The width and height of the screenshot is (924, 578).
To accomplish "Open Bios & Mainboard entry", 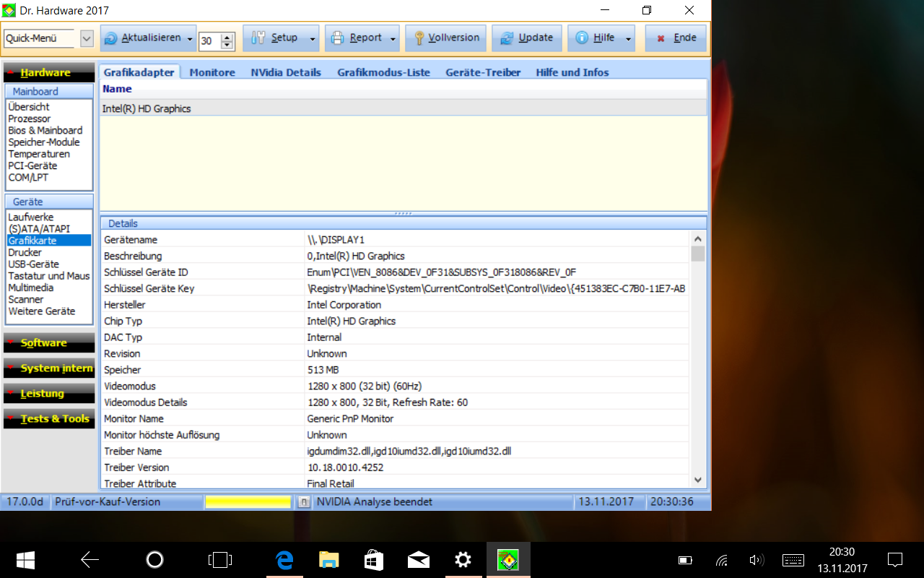I will pyautogui.click(x=45, y=130).
